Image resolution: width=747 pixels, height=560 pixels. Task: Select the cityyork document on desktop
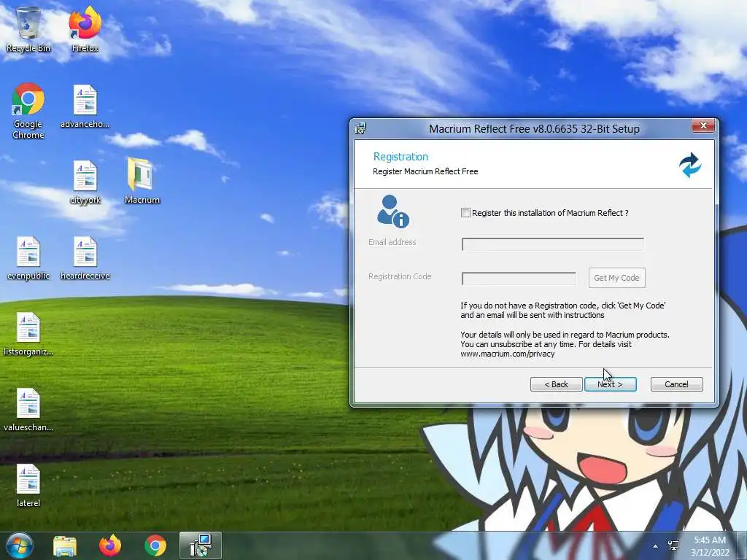click(x=85, y=182)
